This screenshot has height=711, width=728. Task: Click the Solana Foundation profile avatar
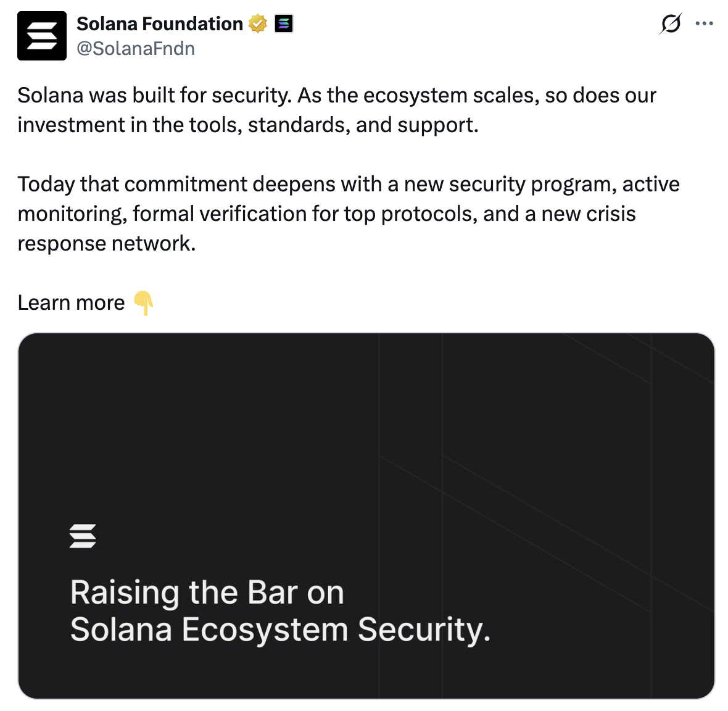pos(42,35)
